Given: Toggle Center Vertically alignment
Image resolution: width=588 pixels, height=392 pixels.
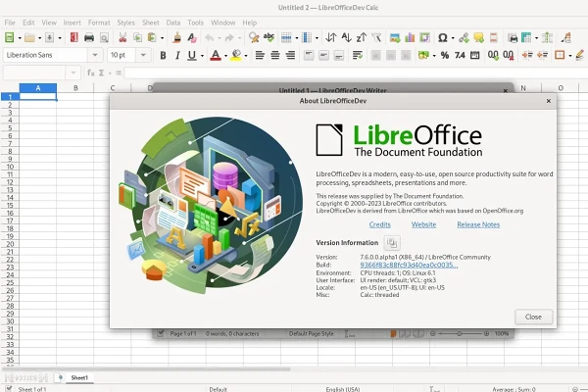Looking at the screenshot, I should pos(323,55).
